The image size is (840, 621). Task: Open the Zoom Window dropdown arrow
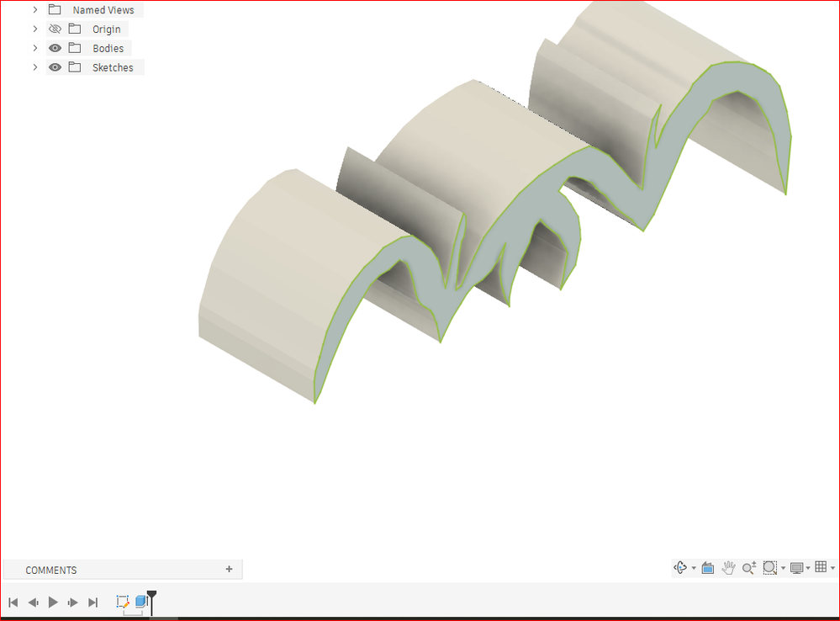pyautogui.click(x=783, y=568)
